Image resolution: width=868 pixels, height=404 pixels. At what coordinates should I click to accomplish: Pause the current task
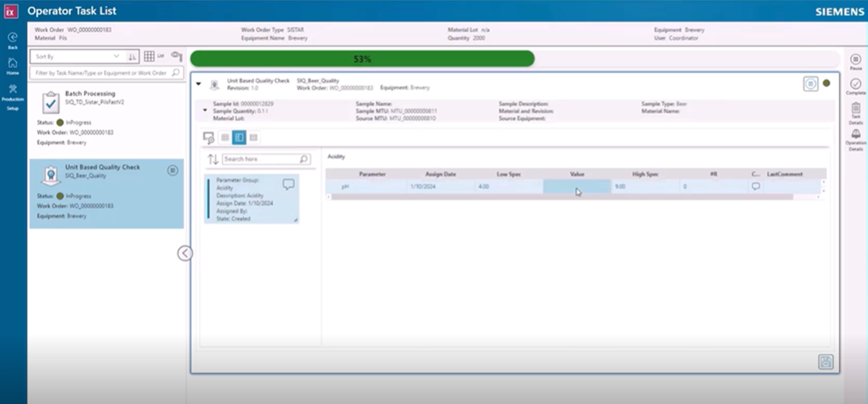[x=856, y=60]
